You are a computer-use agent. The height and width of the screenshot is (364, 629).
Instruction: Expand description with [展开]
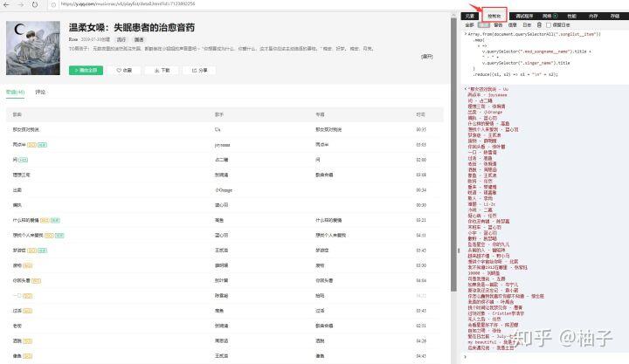[x=427, y=57]
